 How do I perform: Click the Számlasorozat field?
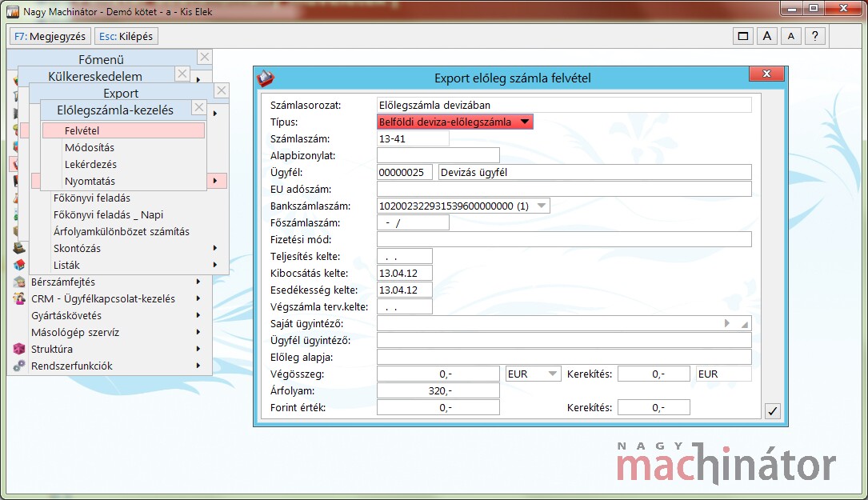coord(564,106)
